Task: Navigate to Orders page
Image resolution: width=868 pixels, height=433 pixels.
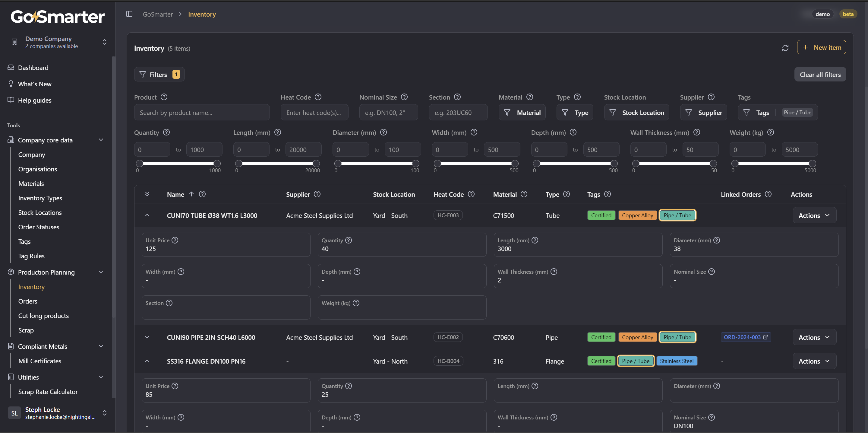Action: [28, 301]
